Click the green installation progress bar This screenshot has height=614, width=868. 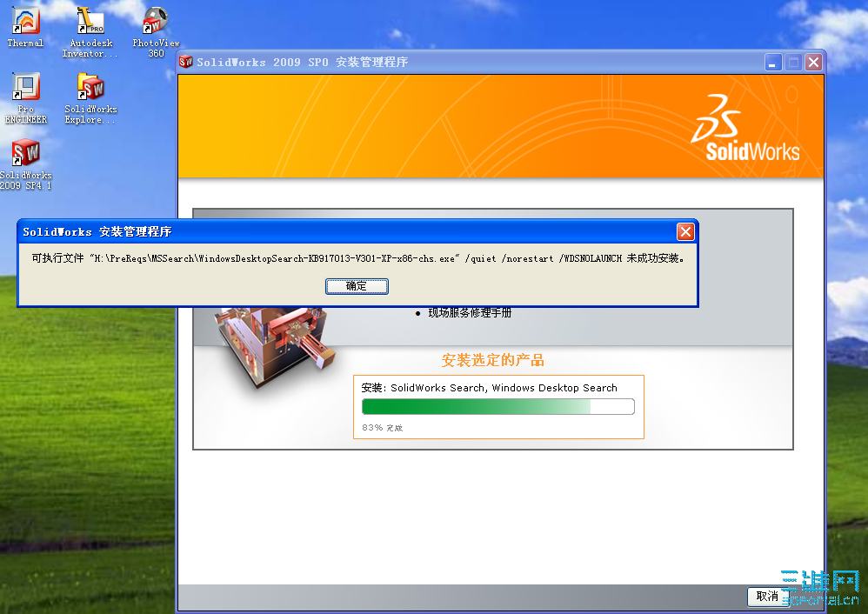[x=497, y=406]
